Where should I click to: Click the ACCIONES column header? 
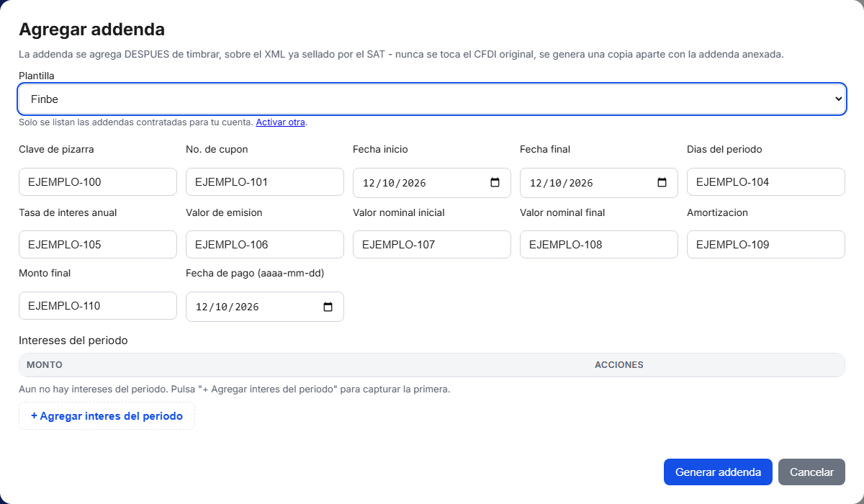pos(619,365)
